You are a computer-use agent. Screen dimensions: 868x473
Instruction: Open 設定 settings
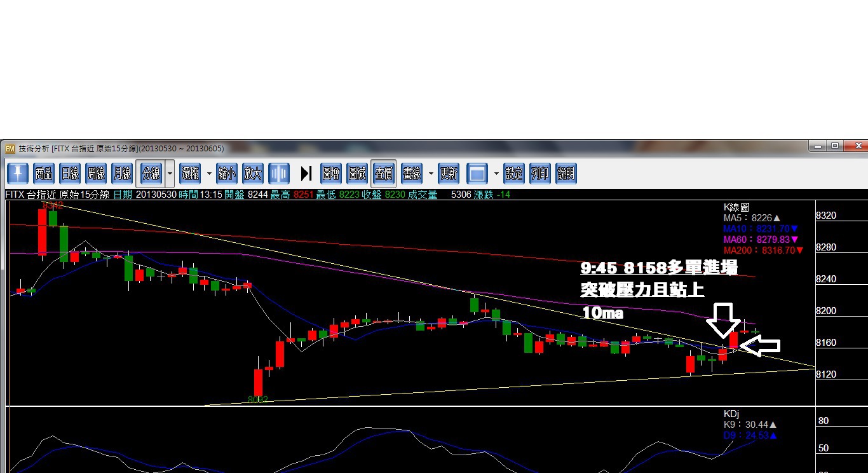514,173
